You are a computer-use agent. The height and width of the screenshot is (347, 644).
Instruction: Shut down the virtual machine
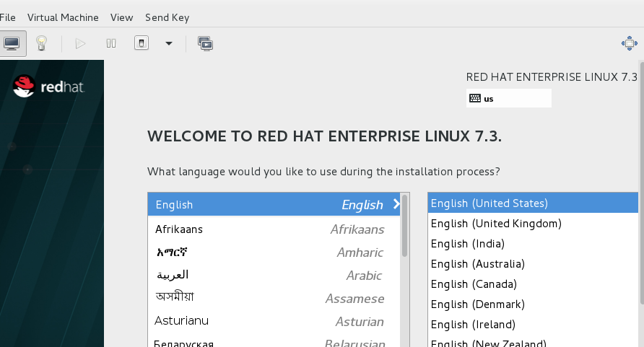(x=142, y=43)
